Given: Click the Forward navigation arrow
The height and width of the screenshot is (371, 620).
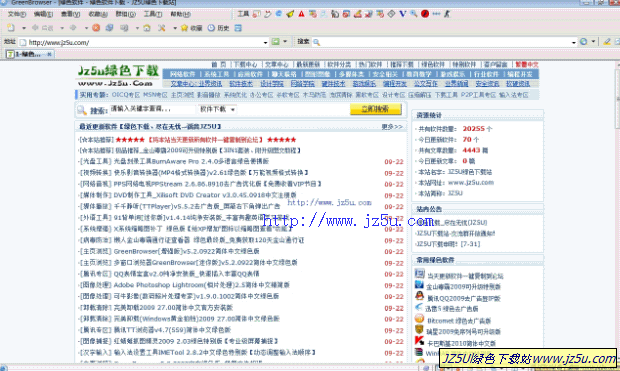Looking at the screenshot, I should pyautogui.click(x=73, y=28).
